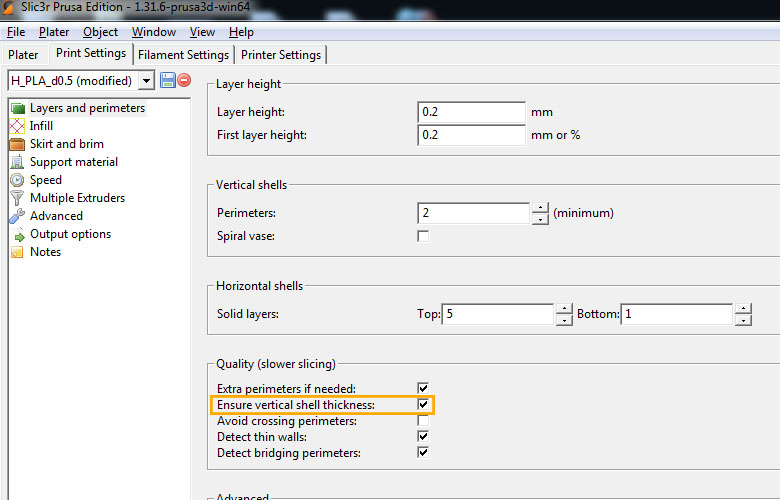
Task: Increase Bottom solid layers value
Action: (743, 308)
